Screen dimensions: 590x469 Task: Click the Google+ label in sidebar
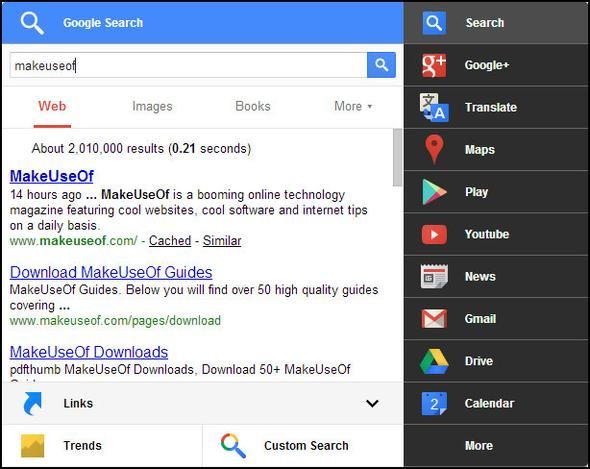pos(487,65)
